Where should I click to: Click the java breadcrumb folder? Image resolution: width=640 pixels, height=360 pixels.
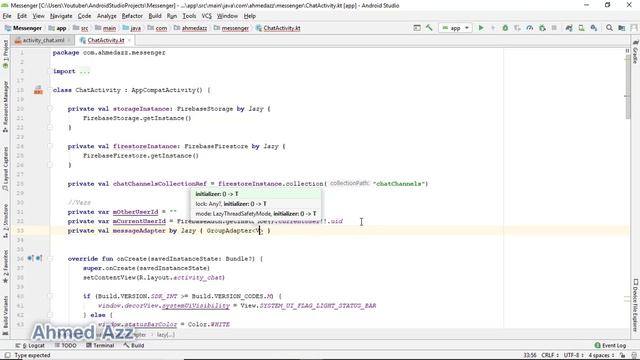point(132,28)
